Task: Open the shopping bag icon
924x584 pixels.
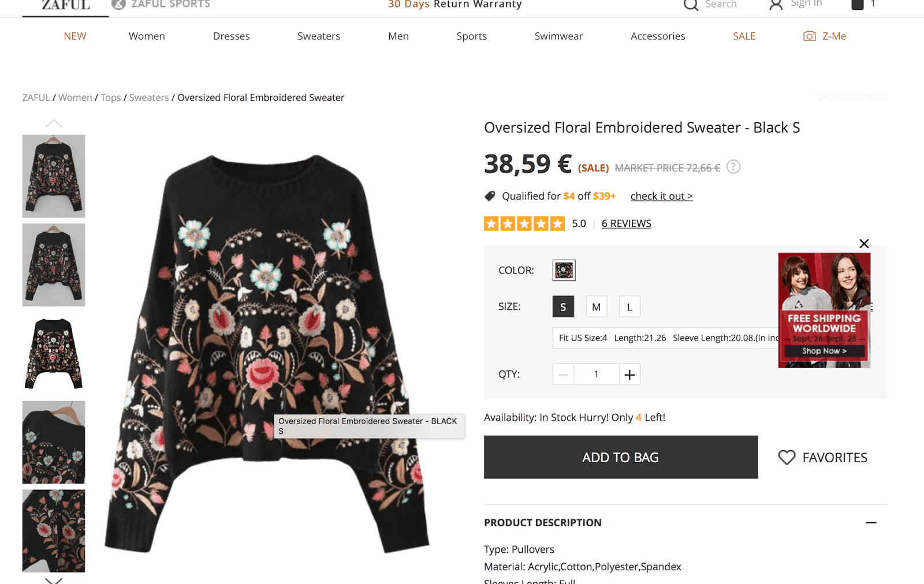Action: click(858, 5)
